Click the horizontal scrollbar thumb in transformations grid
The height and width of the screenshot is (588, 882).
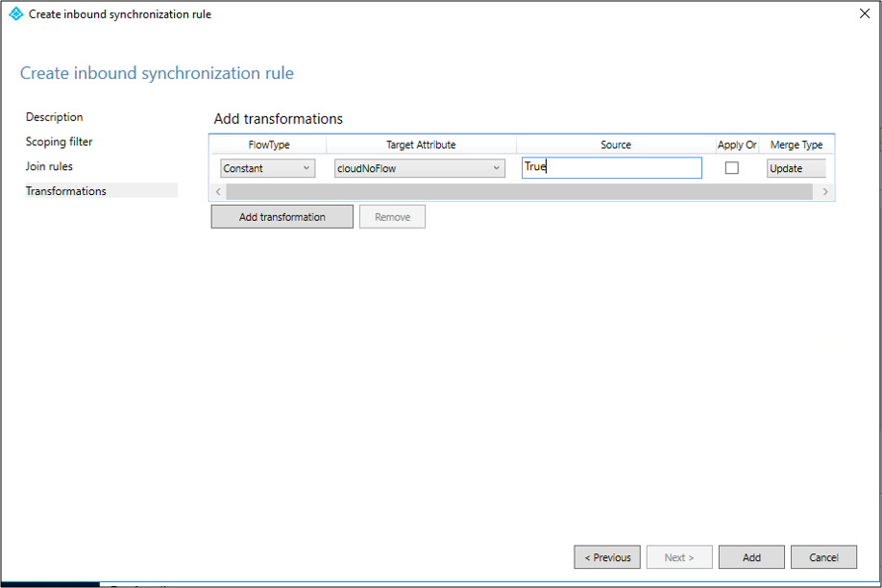(x=519, y=192)
